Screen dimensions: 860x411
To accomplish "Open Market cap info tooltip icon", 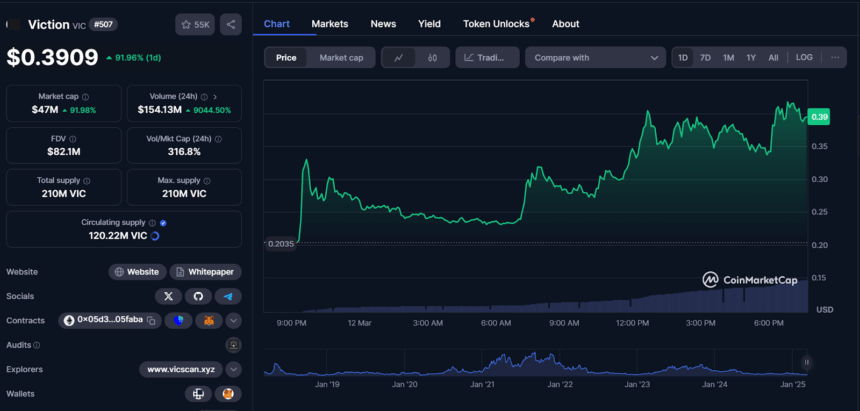I will pos(86,97).
